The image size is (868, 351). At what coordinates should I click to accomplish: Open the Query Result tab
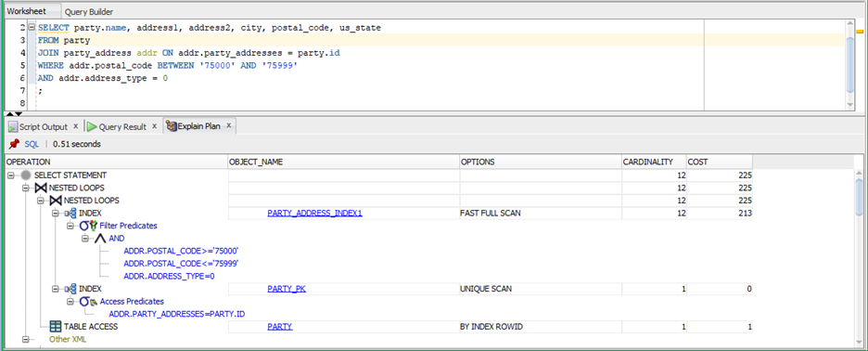tap(122, 126)
